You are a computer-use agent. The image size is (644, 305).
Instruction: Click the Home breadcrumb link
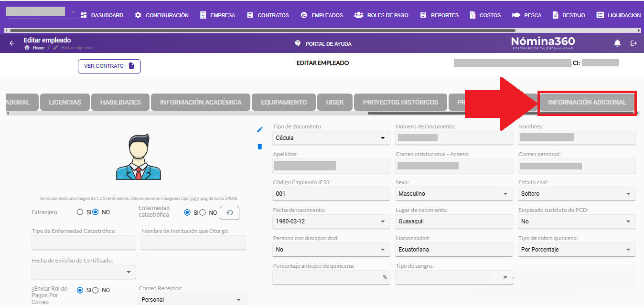39,48
